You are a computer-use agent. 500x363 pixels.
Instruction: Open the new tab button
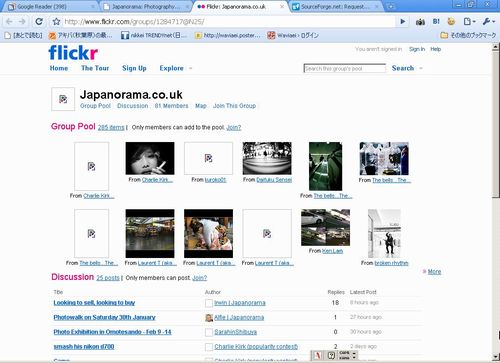pos(391,6)
